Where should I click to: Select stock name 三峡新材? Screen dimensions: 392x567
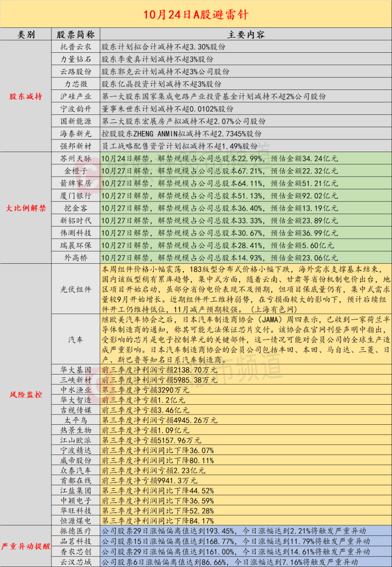tap(76, 380)
